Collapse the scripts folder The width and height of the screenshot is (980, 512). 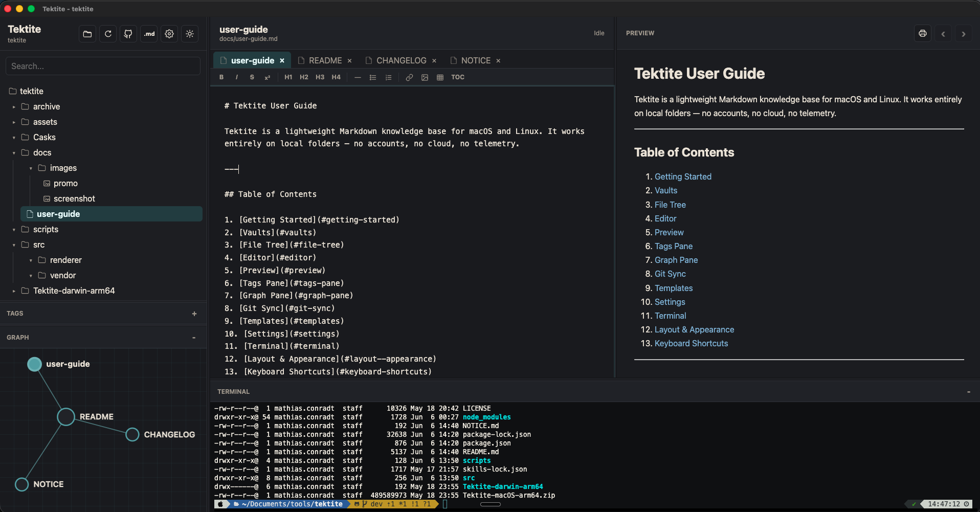(x=14, y=230)
